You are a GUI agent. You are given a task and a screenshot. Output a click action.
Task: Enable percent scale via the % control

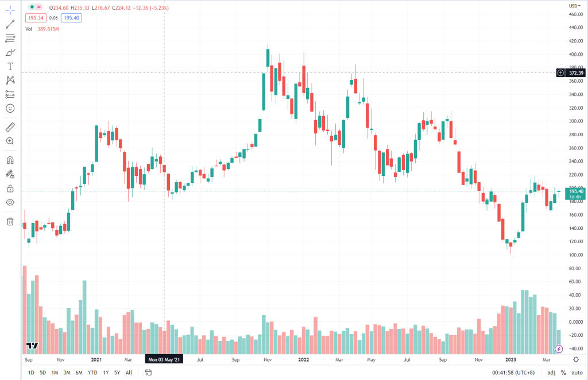pyautogui.click(x=563, y=373)
